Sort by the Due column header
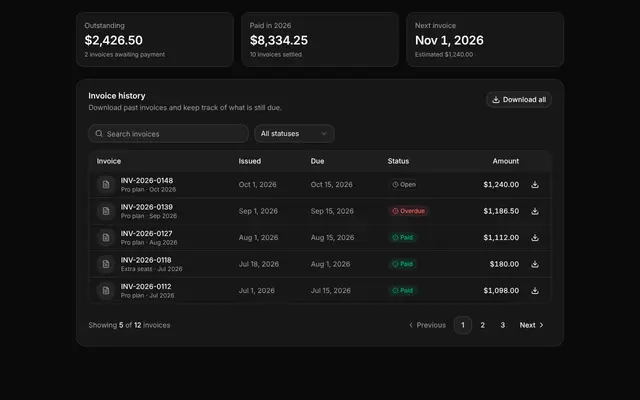 [317, 161]
